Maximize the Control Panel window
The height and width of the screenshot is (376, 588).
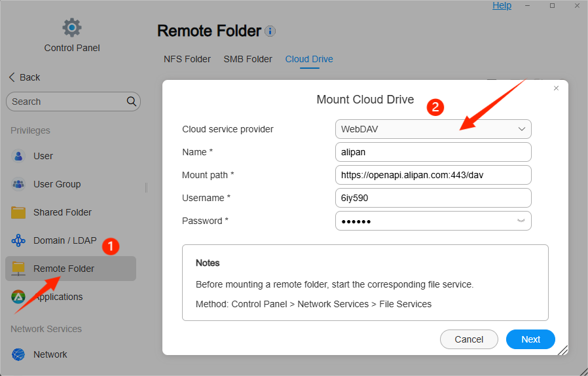(552, 6)
